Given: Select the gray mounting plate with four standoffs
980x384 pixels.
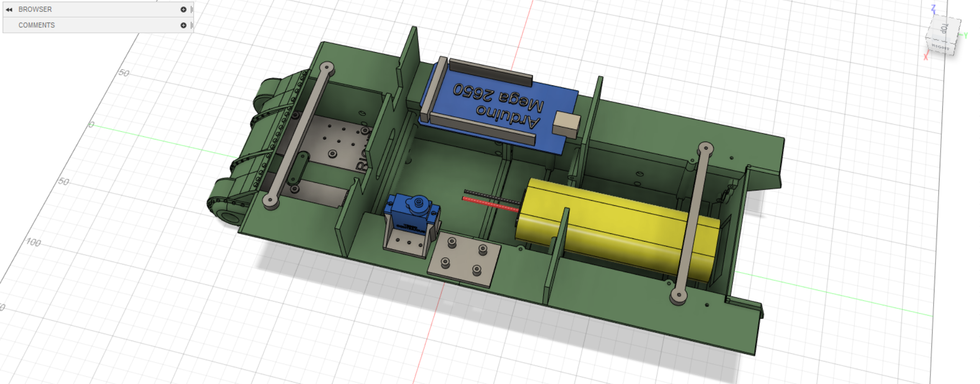Looking at the screenshot, I should (463, 259).
